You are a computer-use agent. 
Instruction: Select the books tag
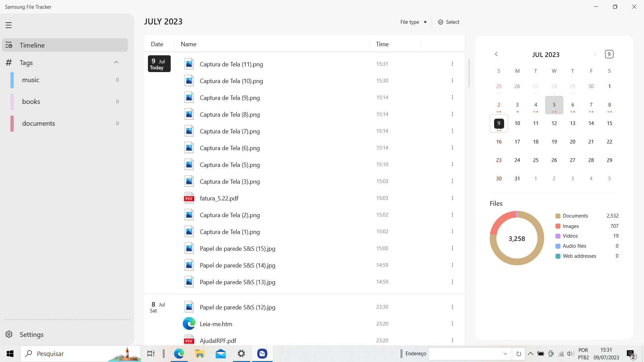tap(65, 102)
